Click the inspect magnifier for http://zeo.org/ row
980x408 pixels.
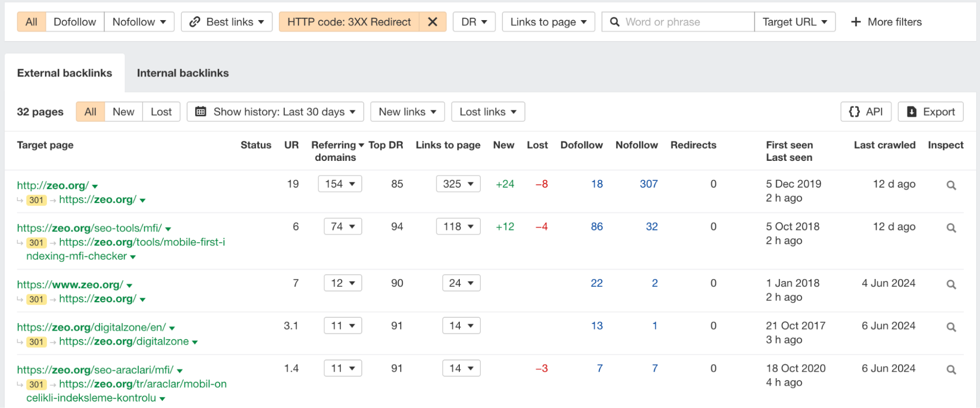[x=951, y=185]
